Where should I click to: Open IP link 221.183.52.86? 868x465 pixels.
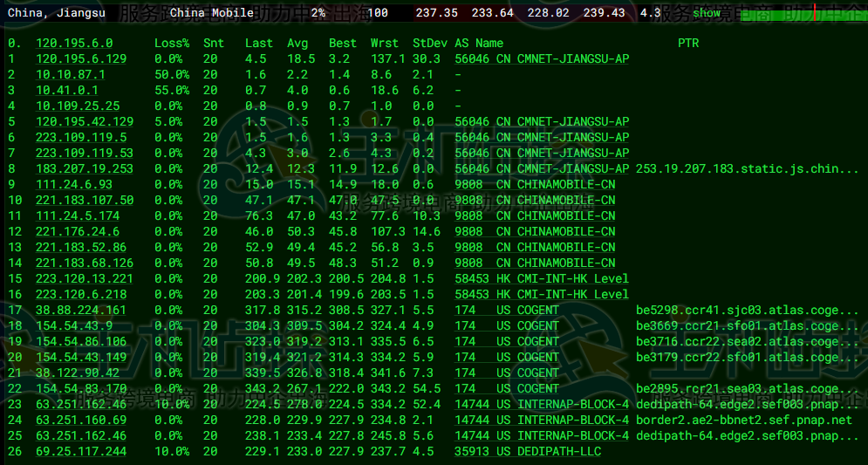tap(81, 247)
